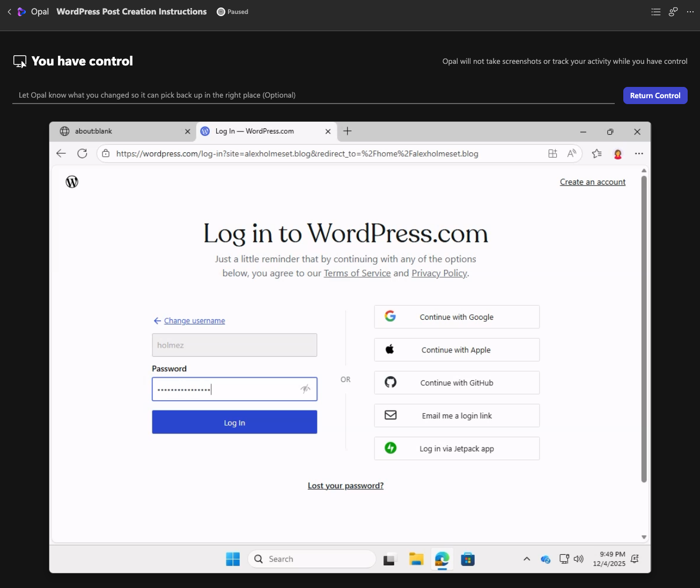Click the Read aloud icon in address bar
Viewport: 700px width, 588px height.
pos(572,153)
